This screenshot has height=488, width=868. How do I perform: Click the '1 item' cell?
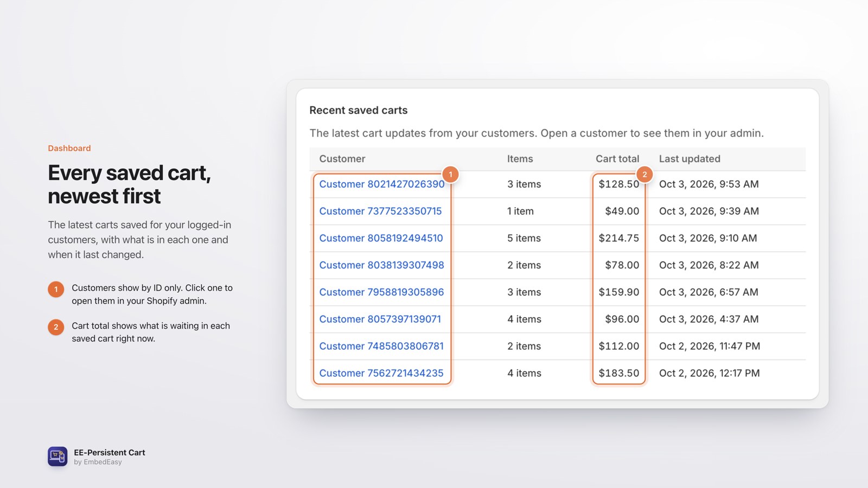[520, 211]
